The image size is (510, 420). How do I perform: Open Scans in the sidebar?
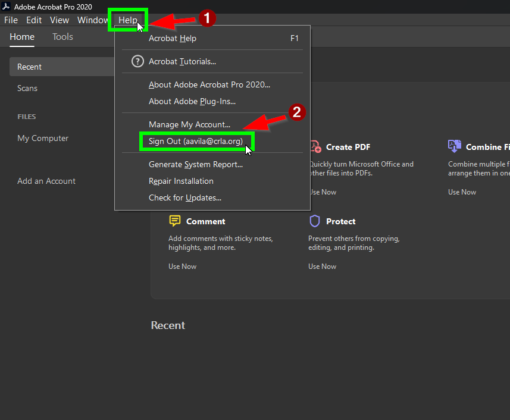tap(27, 88)
